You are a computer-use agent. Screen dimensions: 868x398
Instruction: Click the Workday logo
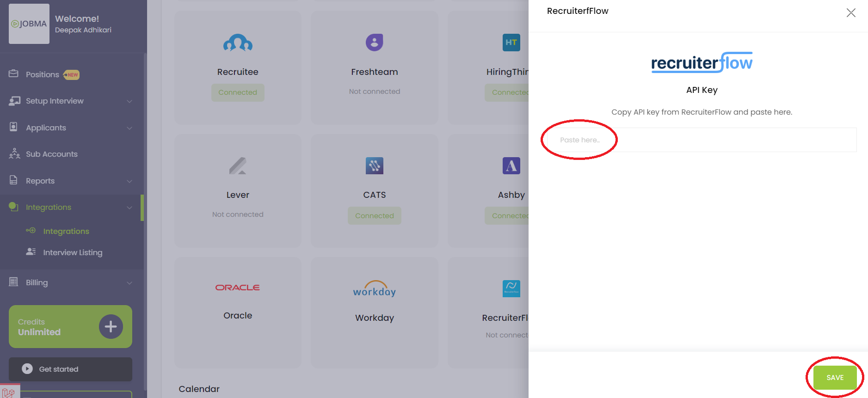375,289
